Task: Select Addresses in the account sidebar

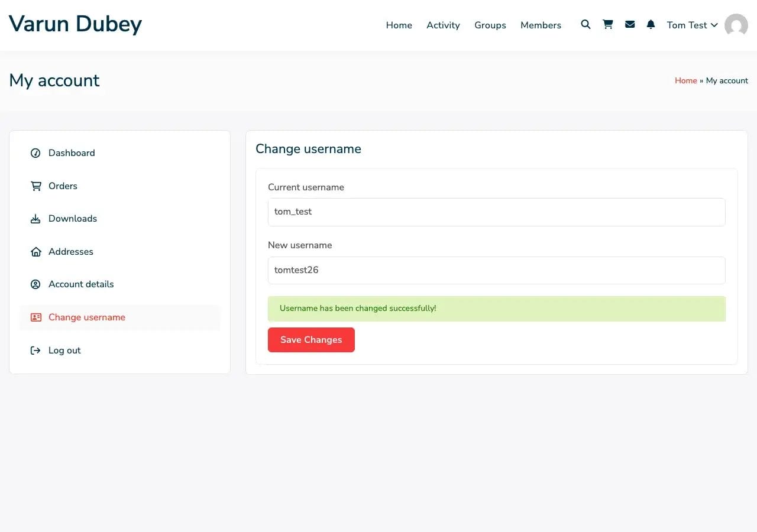Action: (70, 252)
